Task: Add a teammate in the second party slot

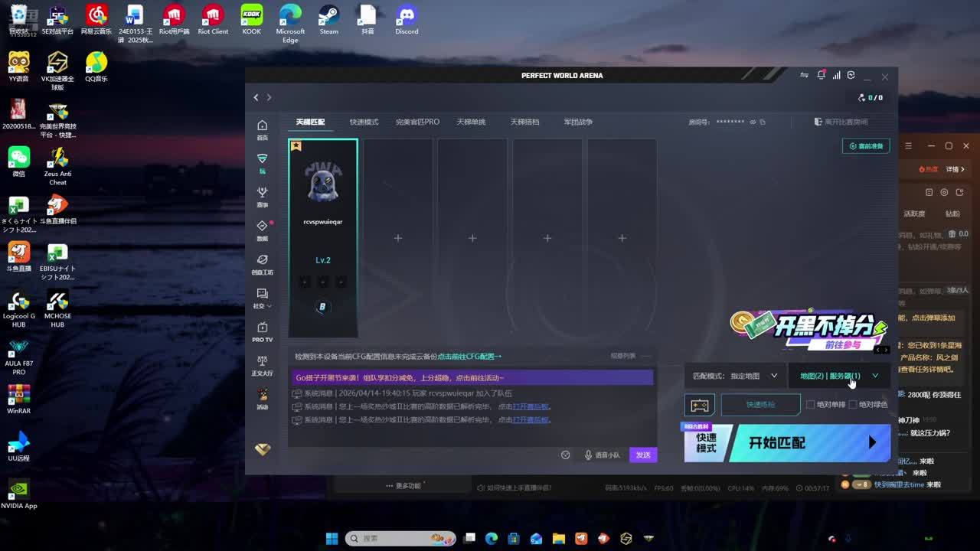Action: (x=397, y=238)
